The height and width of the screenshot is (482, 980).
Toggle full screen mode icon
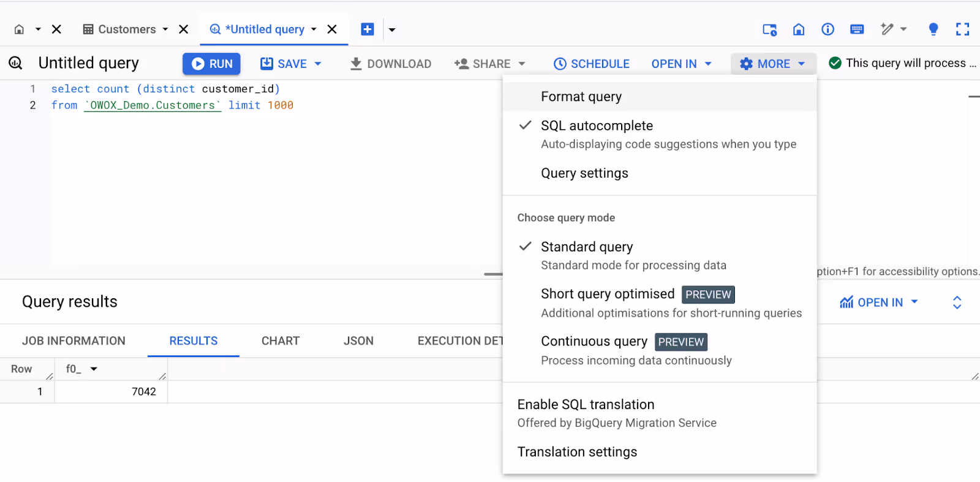coord(963,29)
